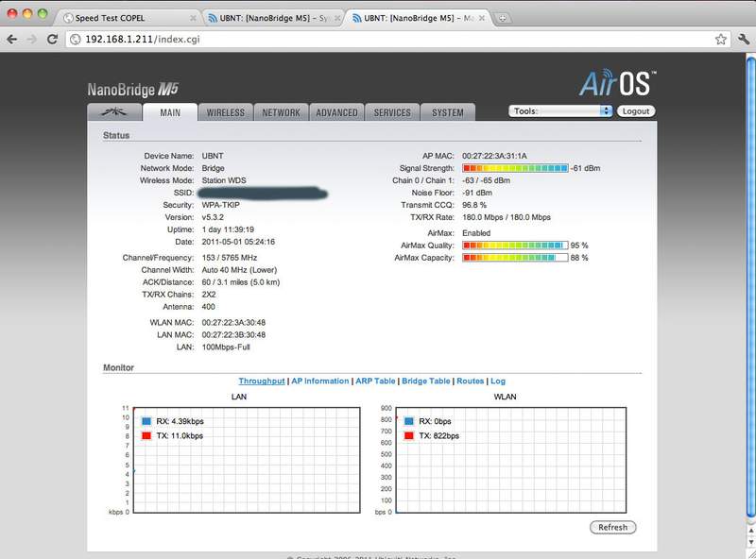756x559 pixels.
Task: Click the WLAN MAC value 00:27:22:3A:30:48
Action: click(233, 322)
